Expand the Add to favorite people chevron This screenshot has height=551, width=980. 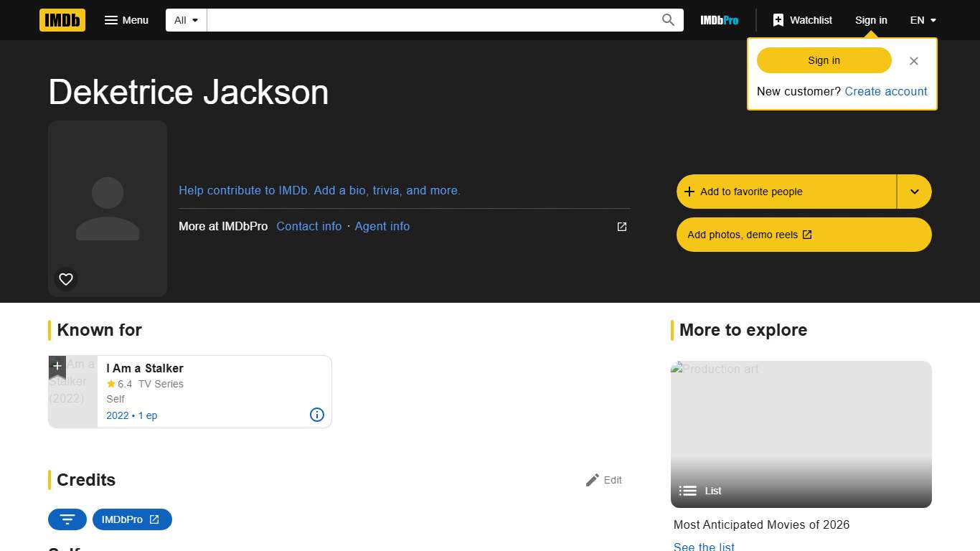point(914,192)
